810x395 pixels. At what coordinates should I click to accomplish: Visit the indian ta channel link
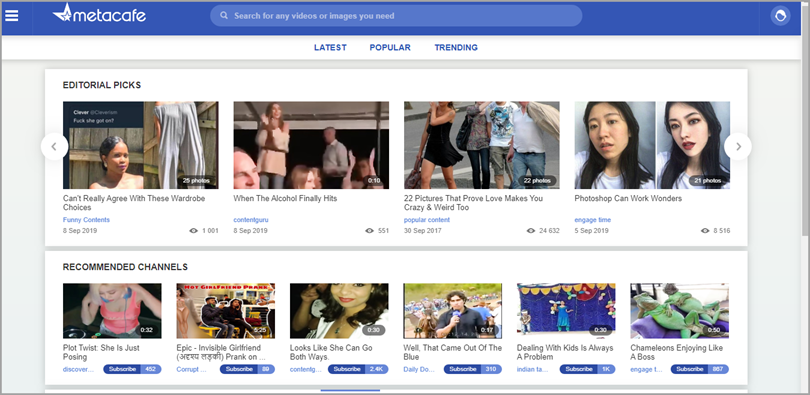(533, 370)
